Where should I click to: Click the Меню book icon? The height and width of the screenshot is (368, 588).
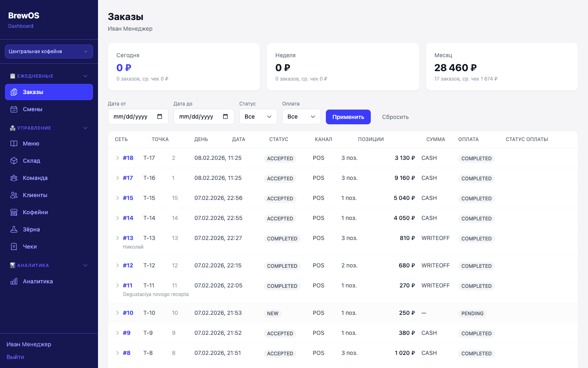(14, 144)
